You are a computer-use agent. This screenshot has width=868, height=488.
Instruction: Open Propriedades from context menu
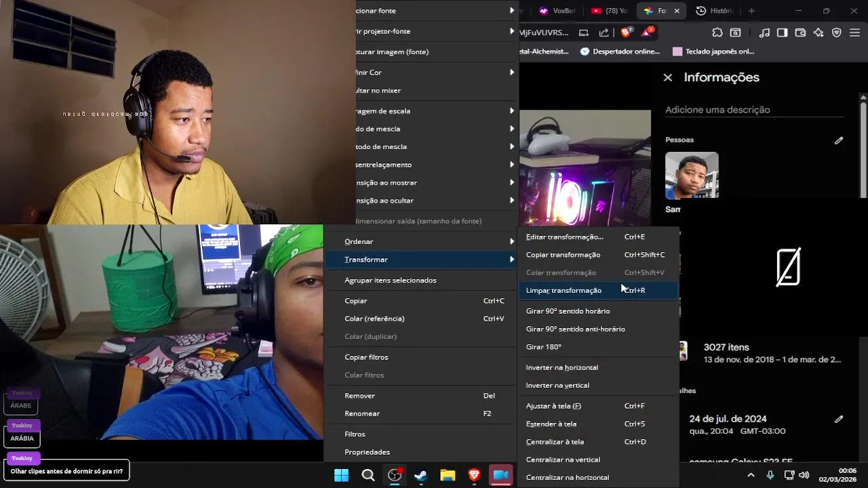point(420,452)
